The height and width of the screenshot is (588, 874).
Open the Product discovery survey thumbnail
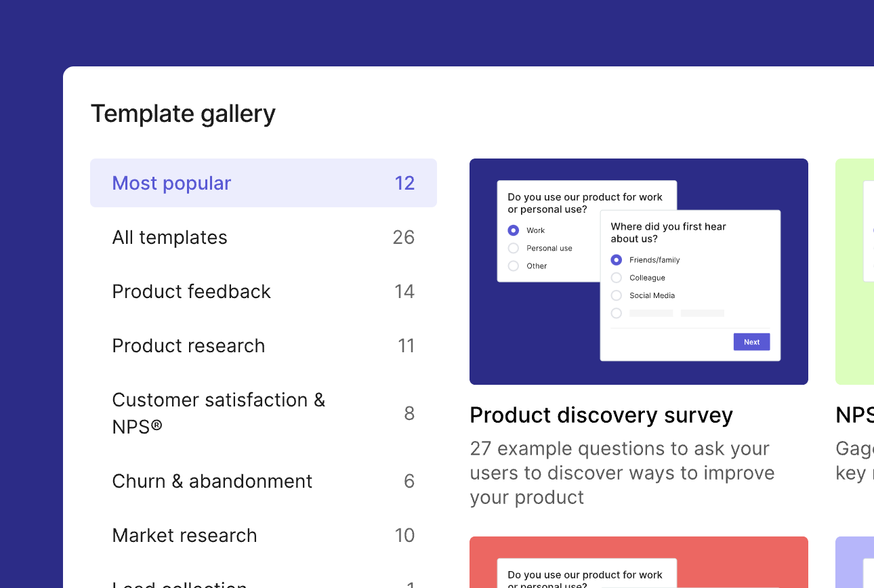coord(639,271)
